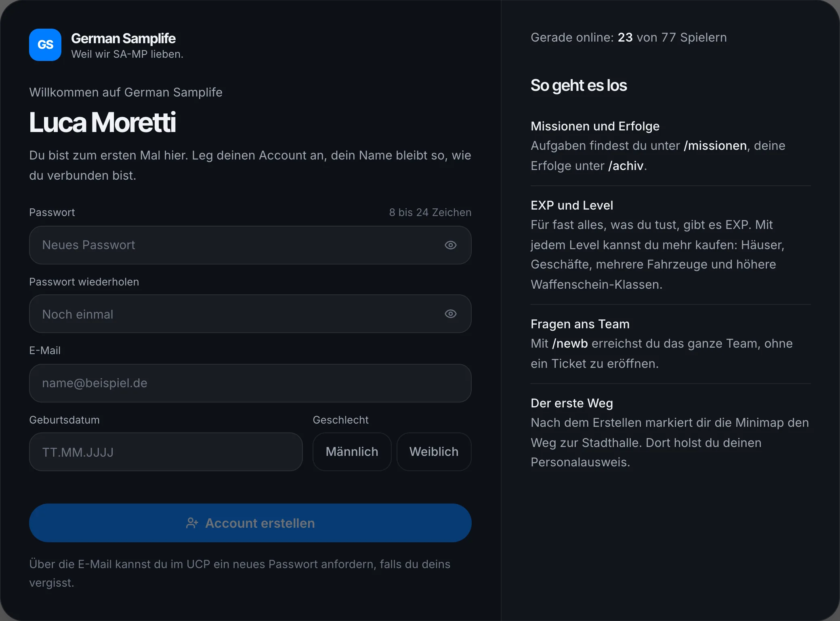Screen dimensions: 840x621
Task: Click the add-user icon on Account erstellen
Action: pos(192,523)
